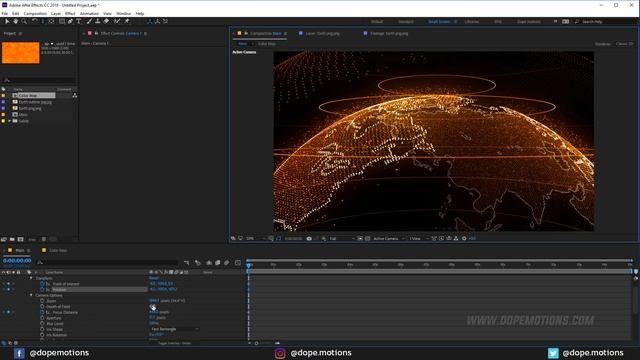
Task: Select the Rectangle shape tool
Action: (x=62, y=21)
